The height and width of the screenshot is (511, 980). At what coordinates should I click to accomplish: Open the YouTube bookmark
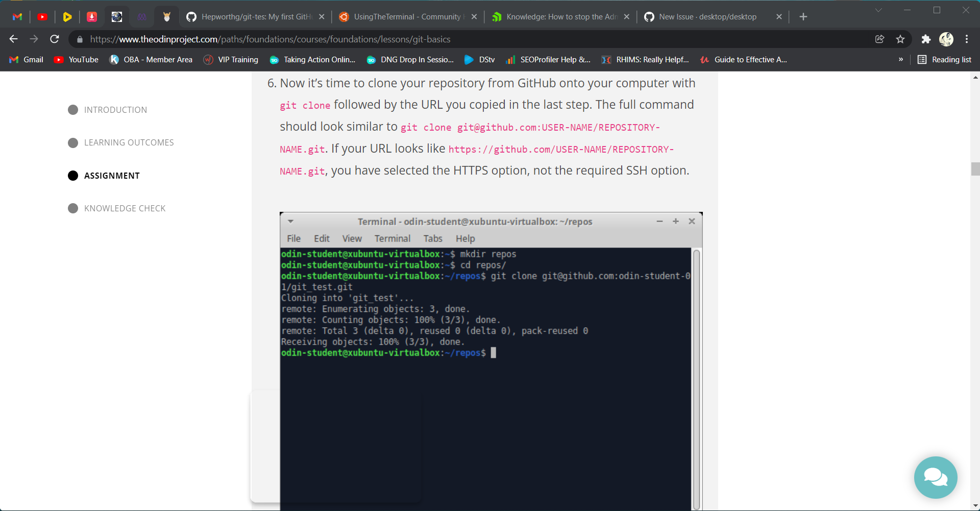point(76,59)
